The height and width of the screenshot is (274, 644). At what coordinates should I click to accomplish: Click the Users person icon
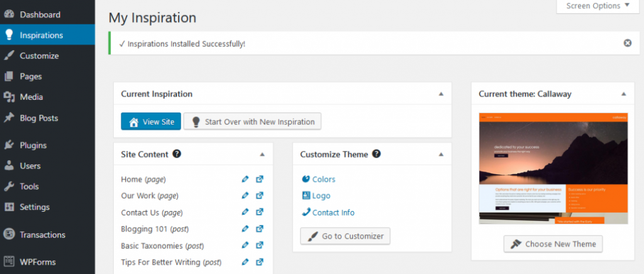[x=9, y=166]
